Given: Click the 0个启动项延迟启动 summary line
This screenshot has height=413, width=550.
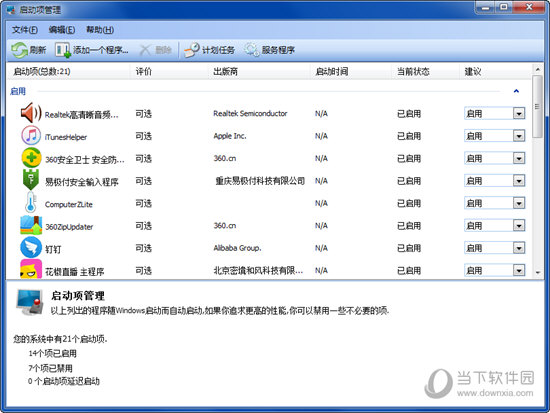Looking at the screenshot, I should coord(63,381).
